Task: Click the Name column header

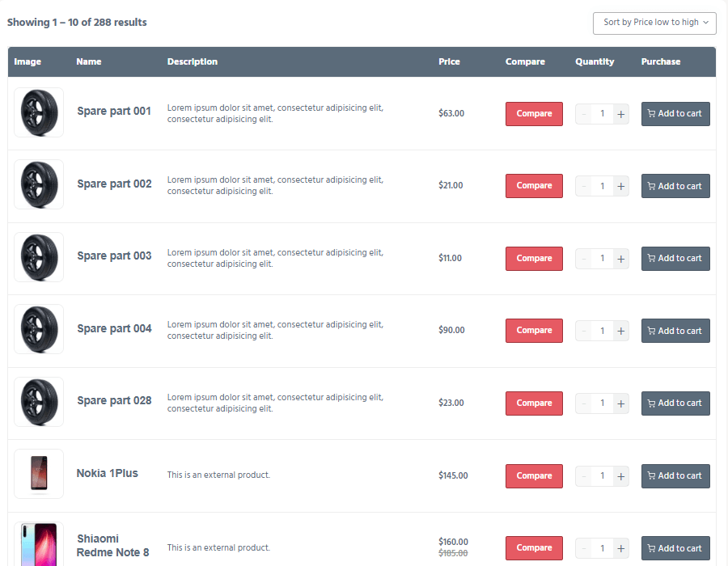Action: pyautogui.click(x=89, y=61)
